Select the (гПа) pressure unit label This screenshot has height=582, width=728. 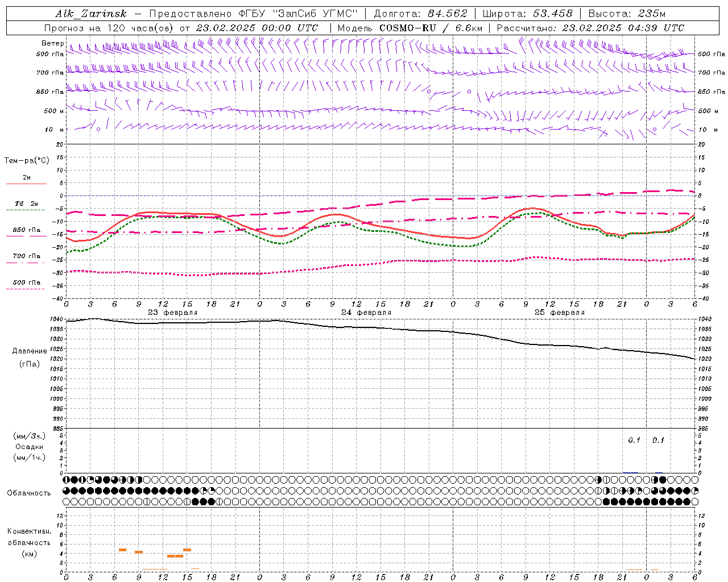tap(30, 364)
